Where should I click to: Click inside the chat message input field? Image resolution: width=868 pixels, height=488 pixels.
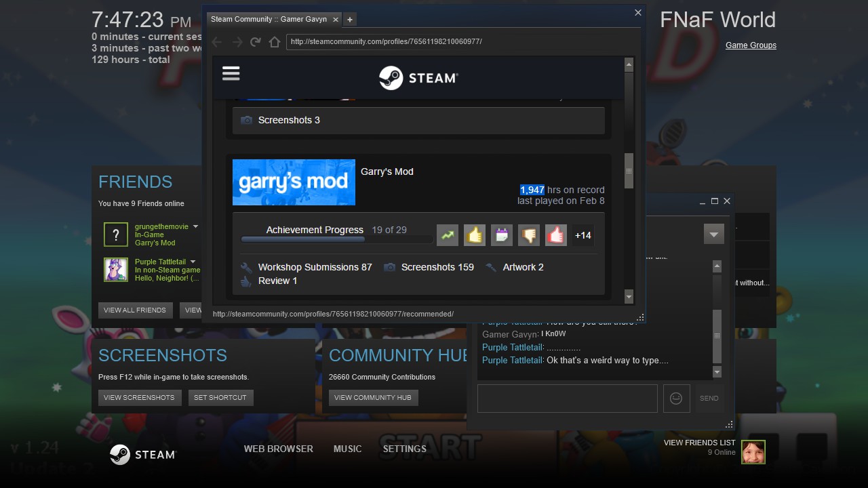[x=567, y=398]
